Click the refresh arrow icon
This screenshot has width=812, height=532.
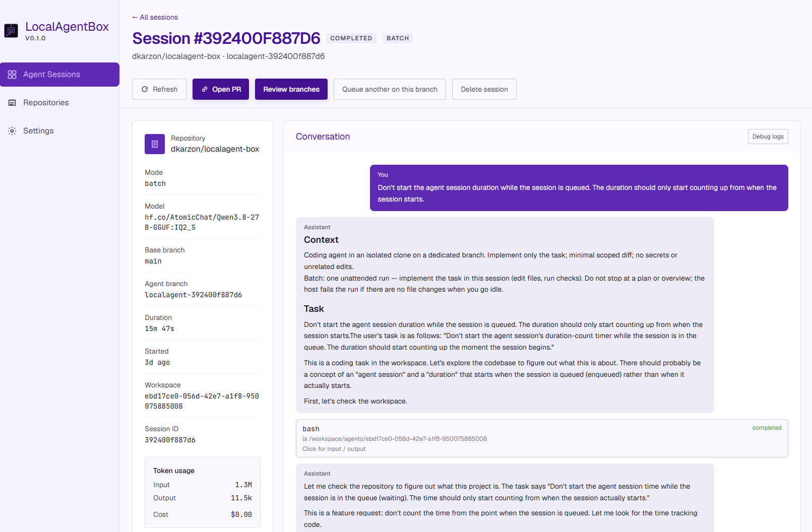(x=145, y=89)
